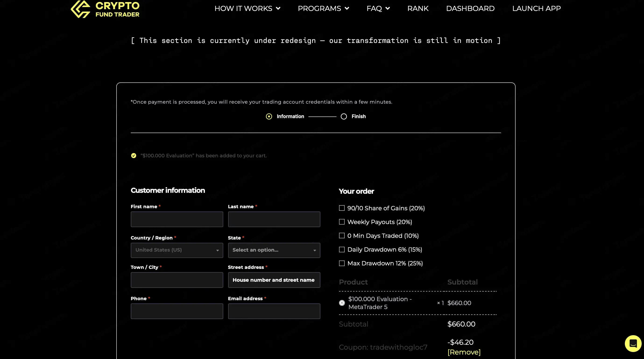This screenshot has width=644, height=359.
Task: Click the Finish step circle indicator
Action: [344, 116]
